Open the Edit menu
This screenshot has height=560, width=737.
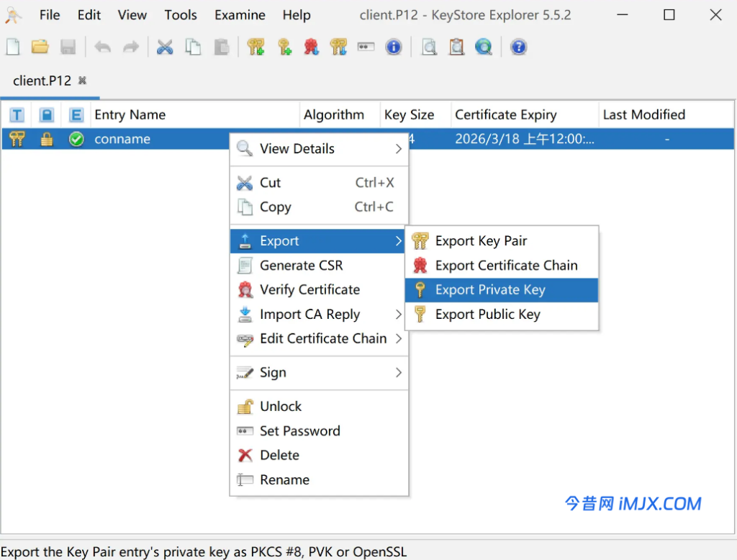[89, 15]
